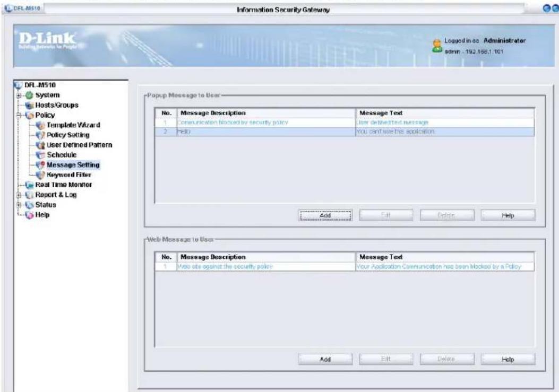Click the Real Time Monitor icon

[29, 185]
